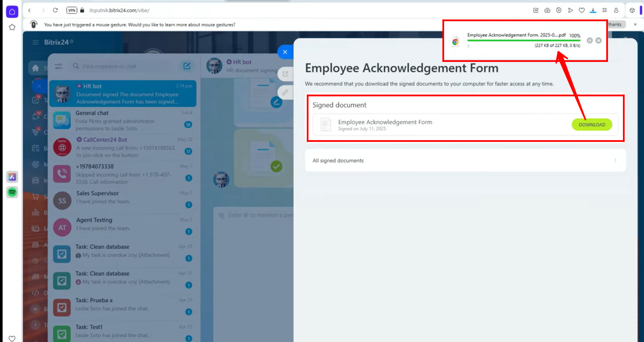This screenshot has height=342, width=644.
Task: Click the open-in-new-window slider tab icon
Action: coord(285,74)
